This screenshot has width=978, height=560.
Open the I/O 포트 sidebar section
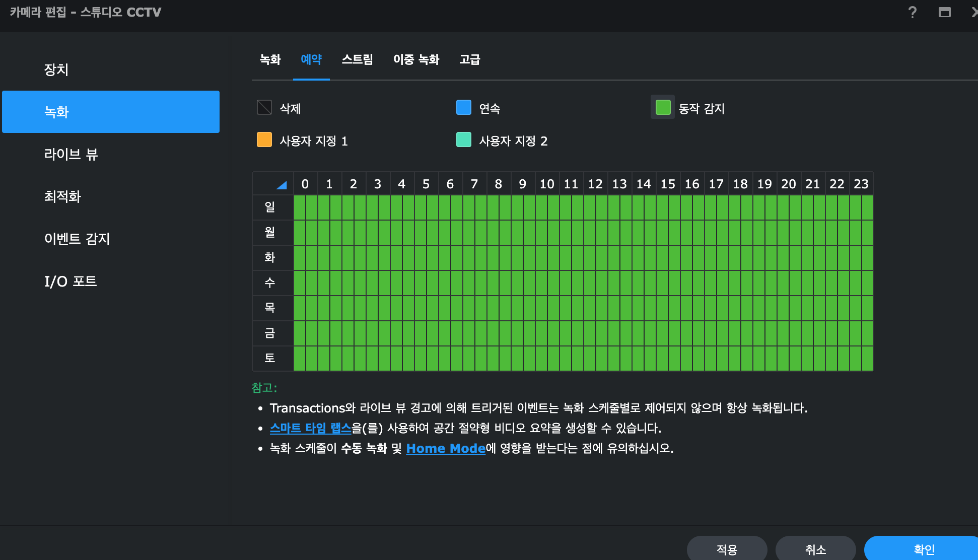71,281
